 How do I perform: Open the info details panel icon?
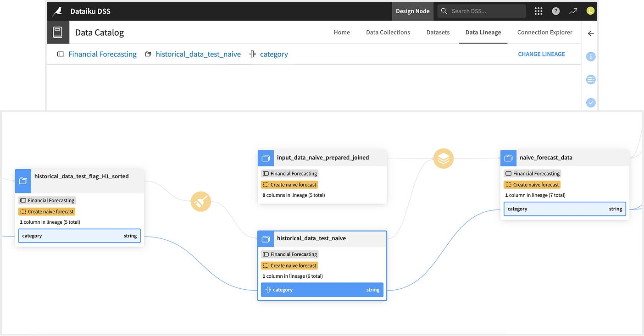[x=591, y=57]
